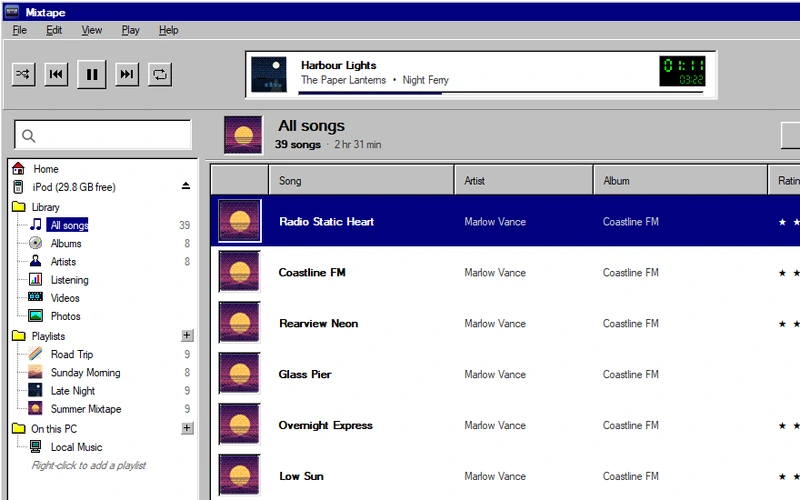Click the Mixtape app icon in title bar
The image size is (800, 500).
(x=12, y=12)
